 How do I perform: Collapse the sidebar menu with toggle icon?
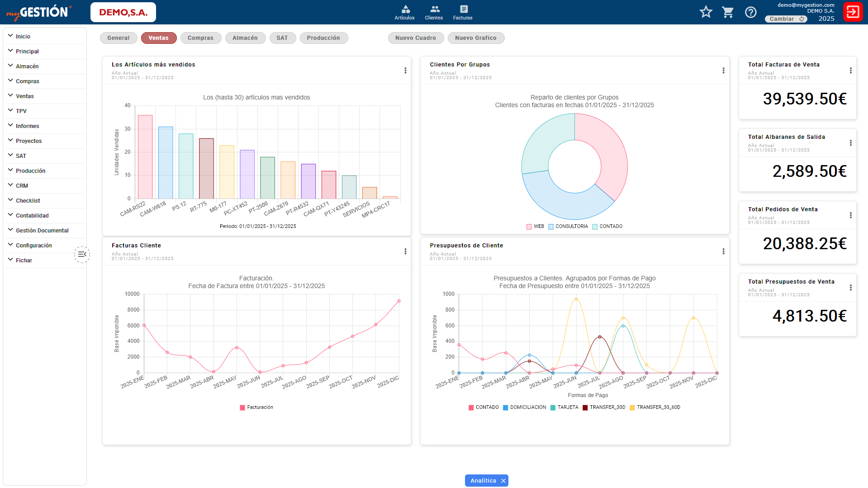click(x=82, y=255)
